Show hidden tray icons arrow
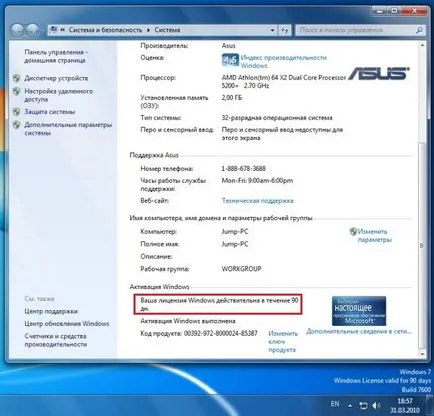 coord(350,406)
